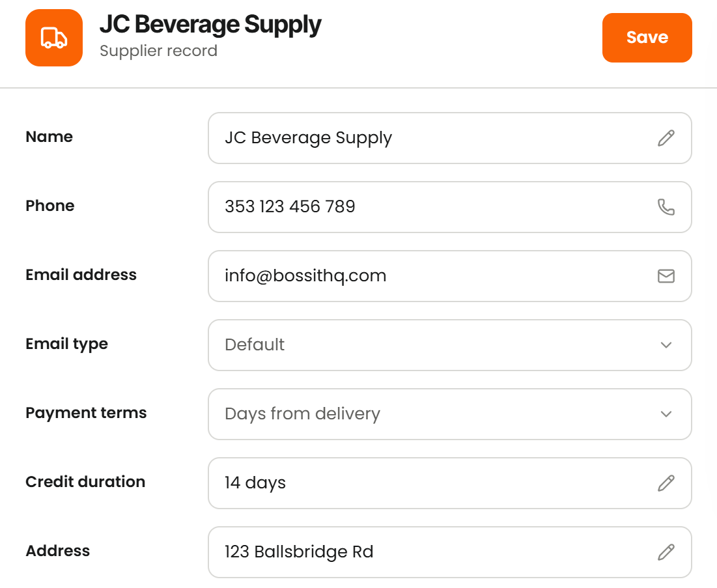
Task: Click the Supplier record subtitle
Action: (158, 51)
